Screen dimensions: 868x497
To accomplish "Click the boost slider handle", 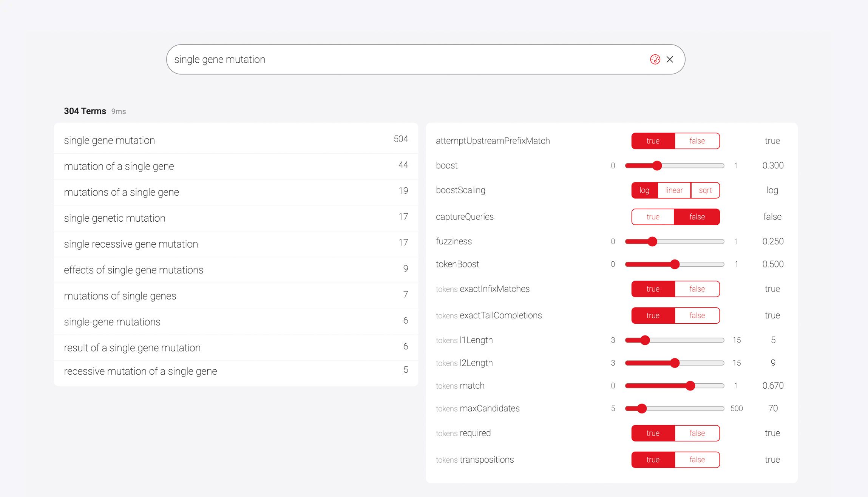I will coord(657,165).
